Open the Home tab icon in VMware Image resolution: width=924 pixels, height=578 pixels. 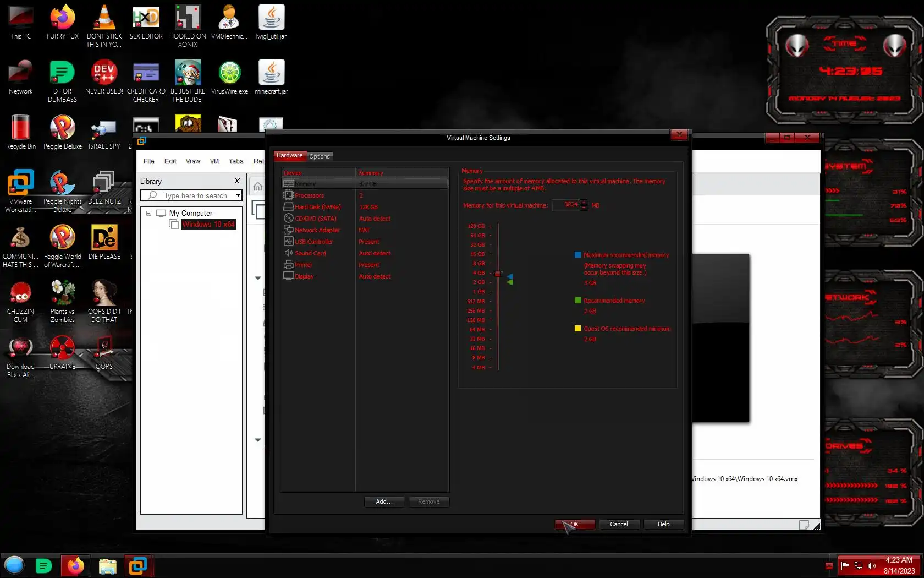tap(257, 187)
